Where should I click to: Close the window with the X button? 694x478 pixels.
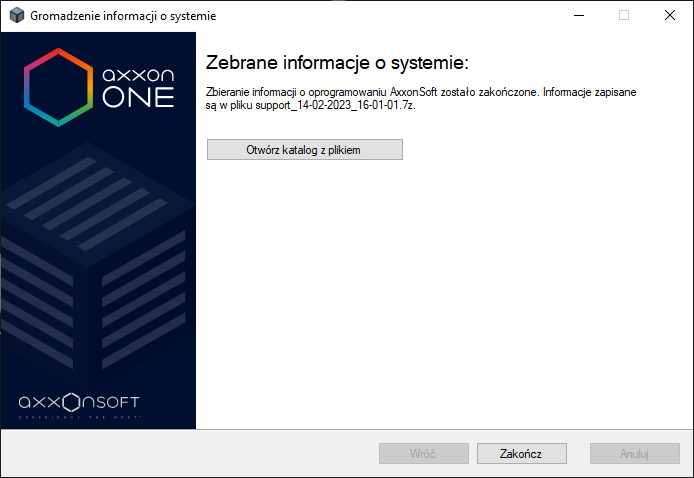click(670, 16)
